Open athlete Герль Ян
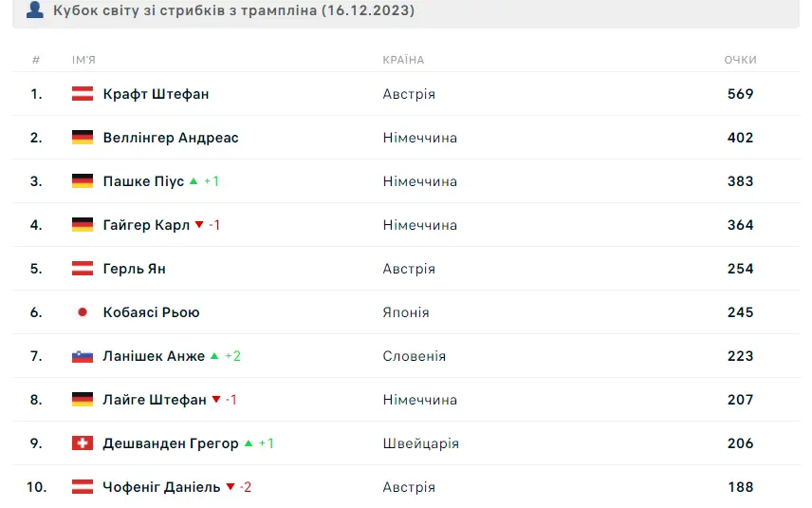Image resolution: width=812 pixels, height=508 pixels. tap(134, 269)
